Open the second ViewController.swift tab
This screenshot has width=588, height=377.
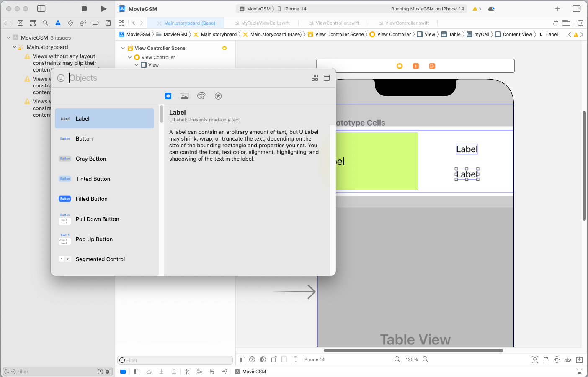[x=404, y=23]
